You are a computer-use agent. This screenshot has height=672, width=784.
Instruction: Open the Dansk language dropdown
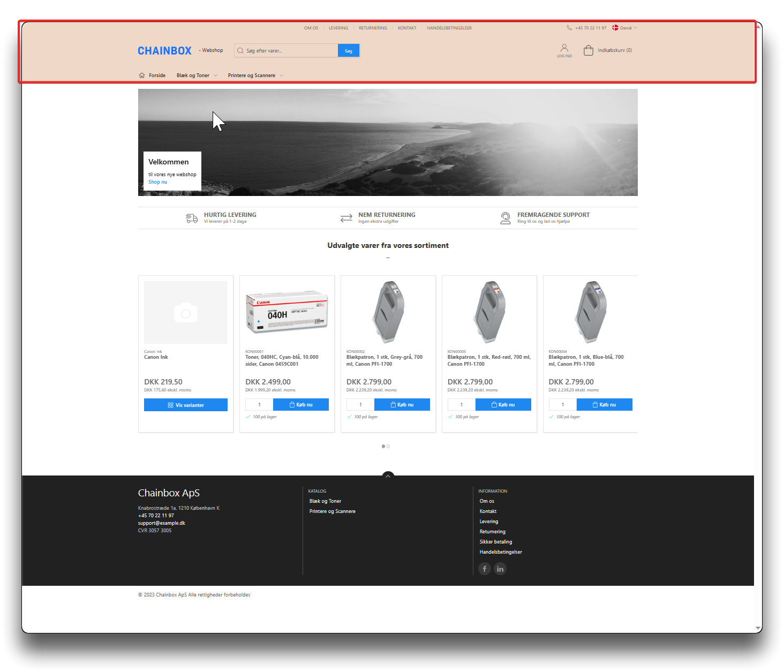coord(625,28)
